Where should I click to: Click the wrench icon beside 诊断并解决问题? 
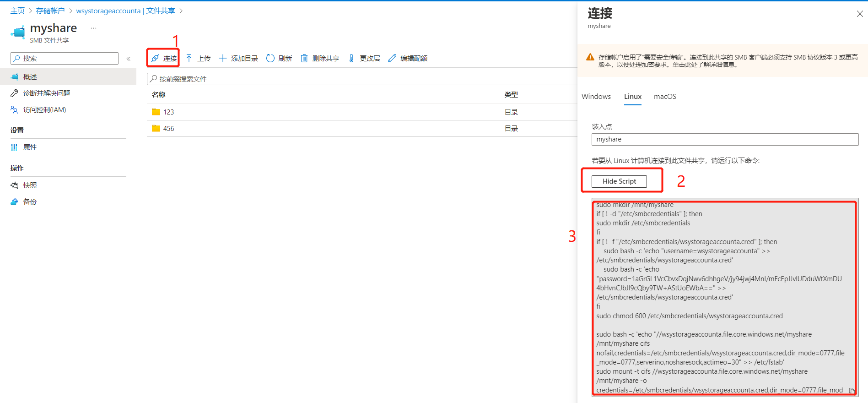14,93
